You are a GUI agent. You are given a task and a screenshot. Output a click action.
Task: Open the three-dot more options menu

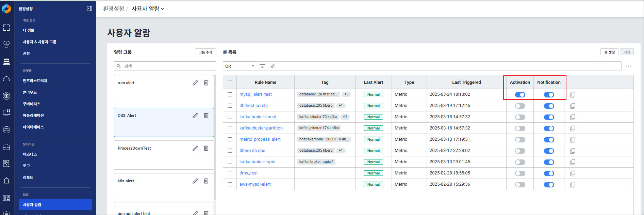click(x=628, y=66)
